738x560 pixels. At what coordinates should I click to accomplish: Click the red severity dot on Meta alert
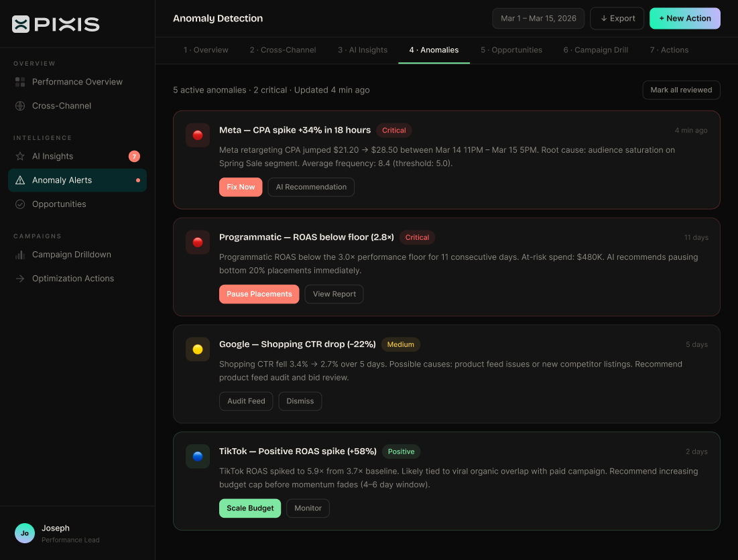click(x=198, y=135)
